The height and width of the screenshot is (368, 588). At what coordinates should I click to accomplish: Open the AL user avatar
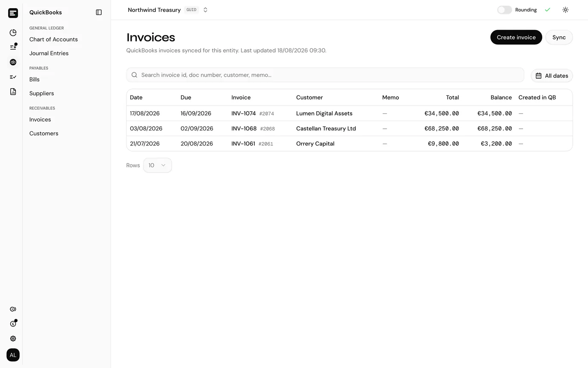pos(13,355)
